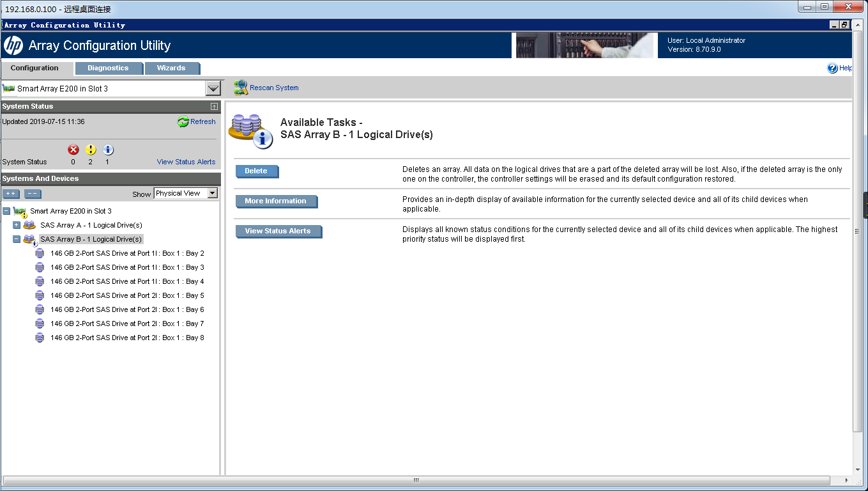Close the remote desktop connection window
Image resolution: width=868 pixels, height=491 pixels.
click(849, 6)
